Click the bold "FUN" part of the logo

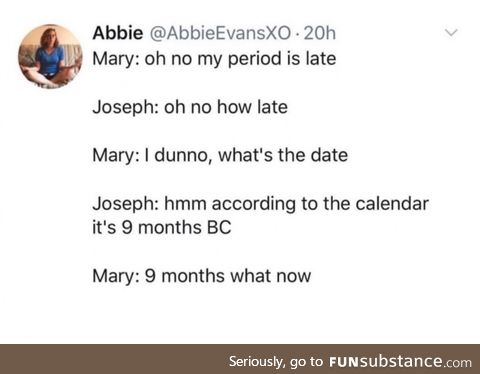tap(344, 362)
